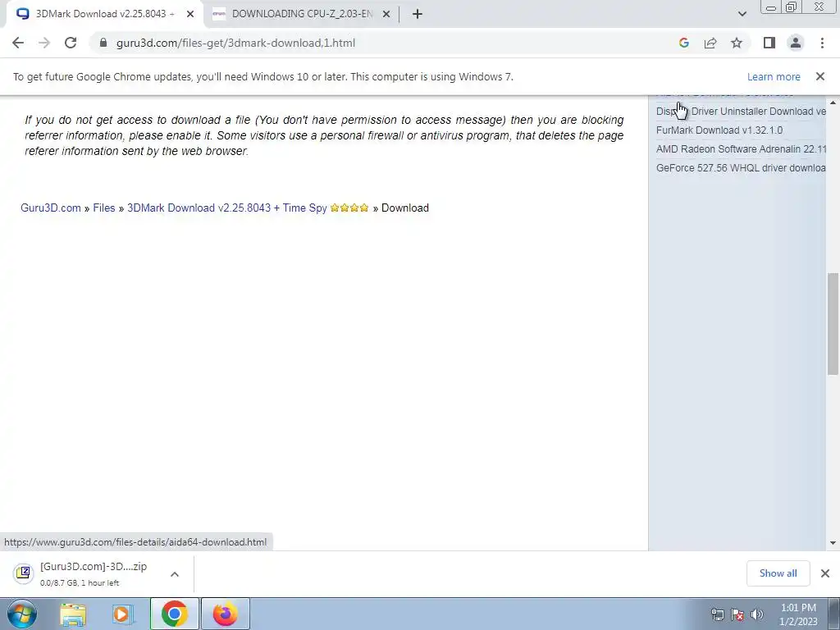Close the CPU-Z download tab
The image size is (840, 630).
click(x=386, y=14)
